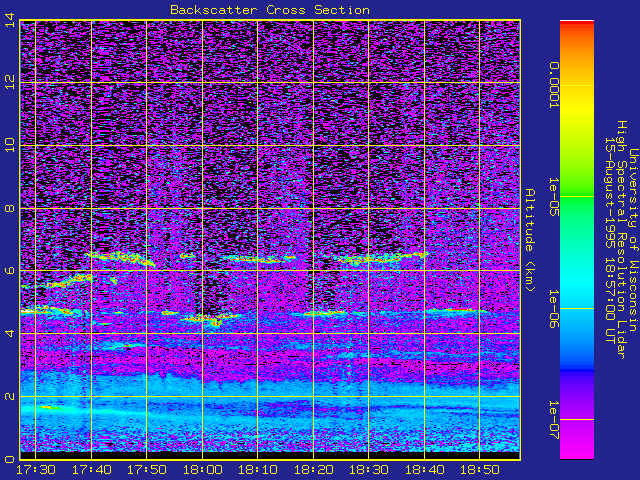Click the 17:40 time axis label
The image size is (640, 480).
(x=91, y=470)
